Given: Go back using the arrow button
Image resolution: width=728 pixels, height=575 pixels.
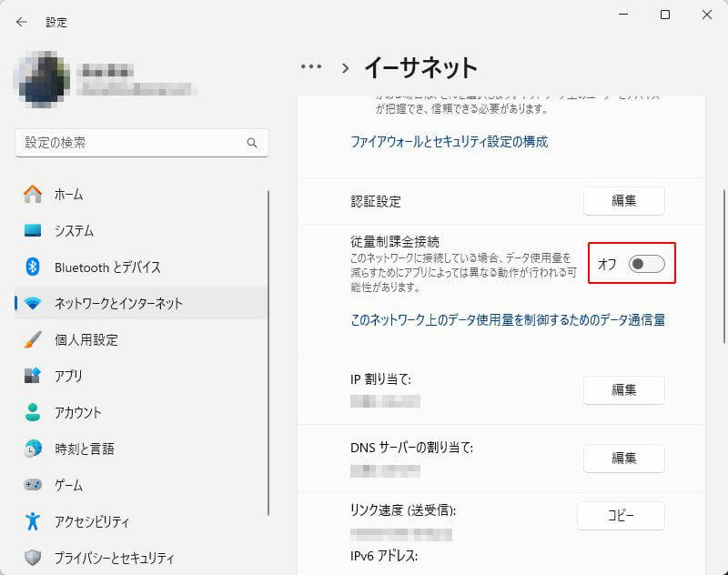Looking at the screenshot, I should (x=22, y=22).
